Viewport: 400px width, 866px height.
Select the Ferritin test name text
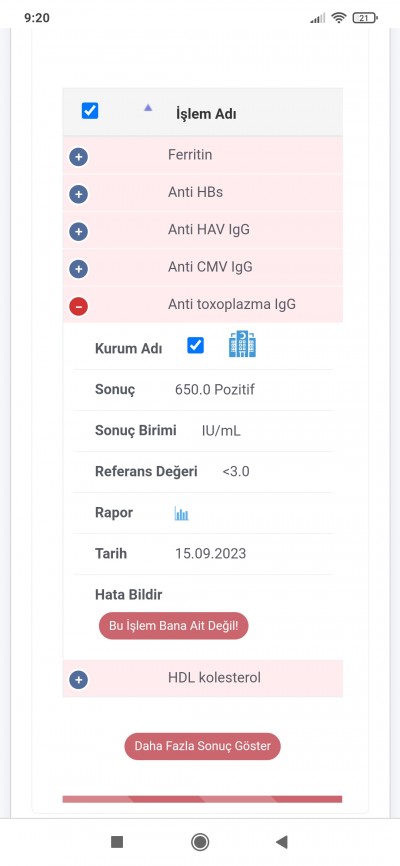pos(190,155)
